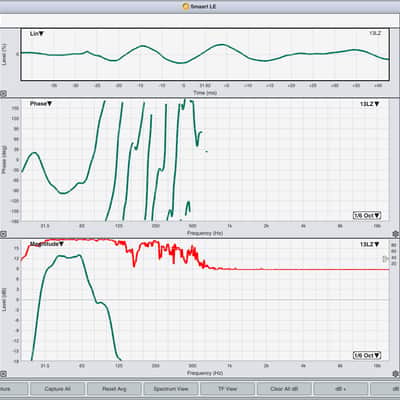The width and height of the screenshot is (400, 400).
Task: Open phase pane 1/6 Oct smoothing dropdown
Action: tap(367, 215)
